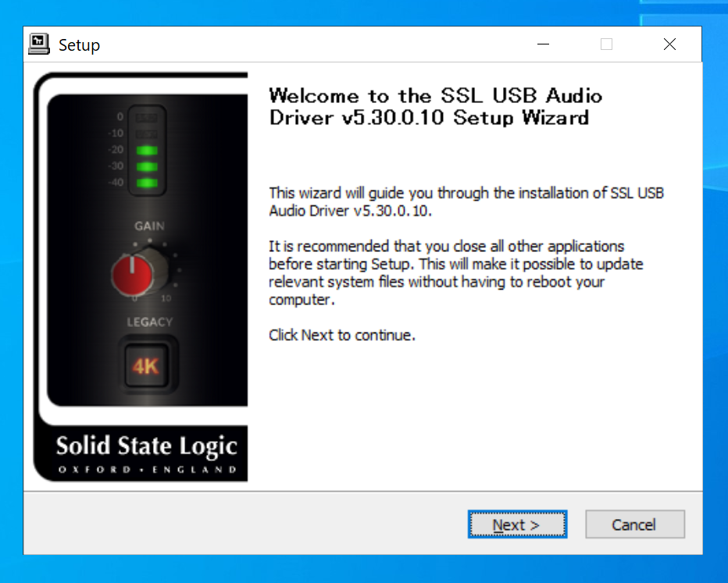Screen dimensions: 728x583
Task: Click the Next button to continue
Action: 517,524
